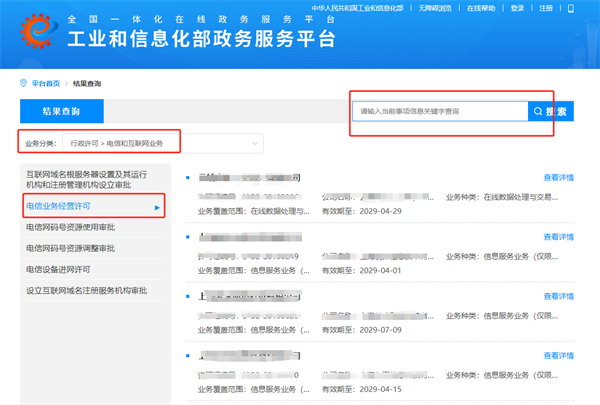View details of record expiring 2029-07-09
600x405 pixels.
pyautogui.click(x=559, y=296)
